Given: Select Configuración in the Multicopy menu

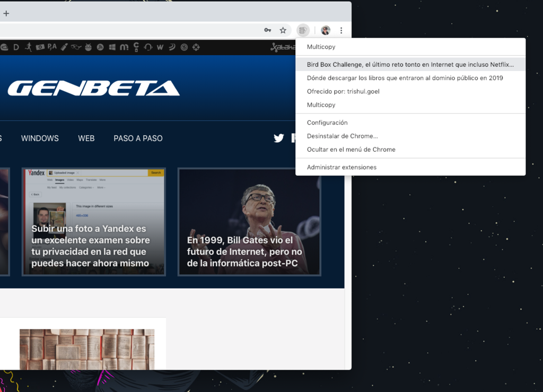Looking at the screenshot, I should [327, 123].
